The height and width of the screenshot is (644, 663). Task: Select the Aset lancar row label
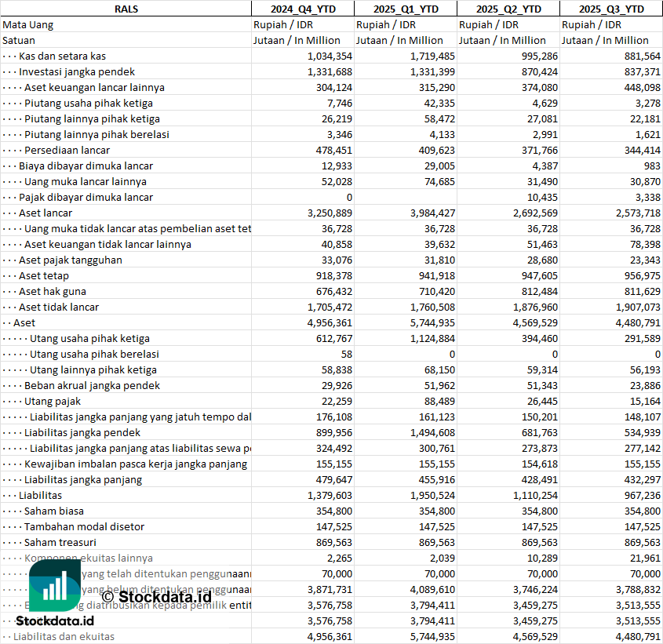click(46, 213)
